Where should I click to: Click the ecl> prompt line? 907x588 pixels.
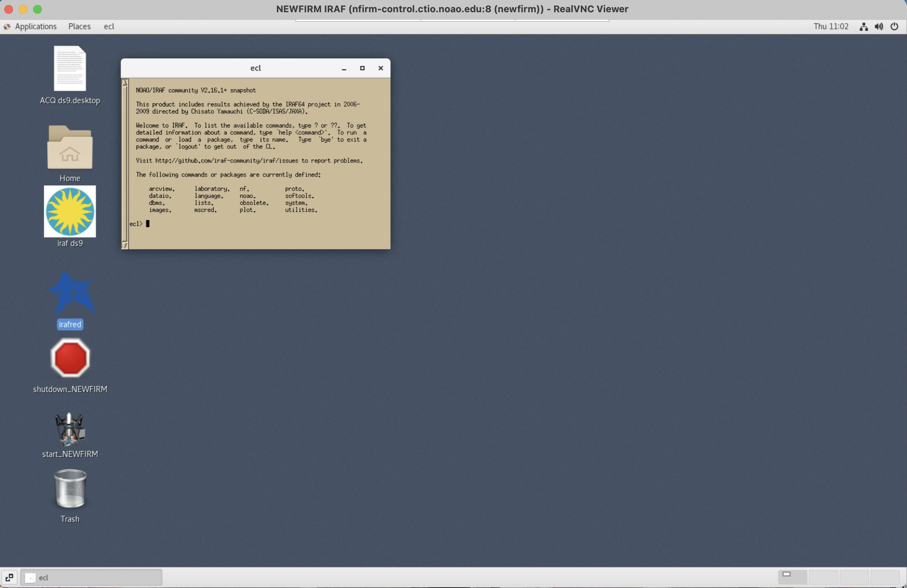point(140,224)
